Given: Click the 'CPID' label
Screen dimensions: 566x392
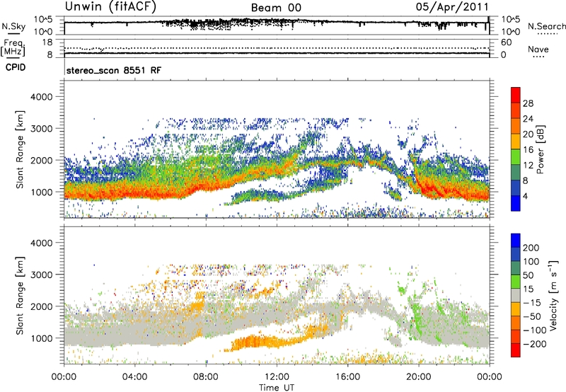Looking at the screenshot, I should pos(16,67).
